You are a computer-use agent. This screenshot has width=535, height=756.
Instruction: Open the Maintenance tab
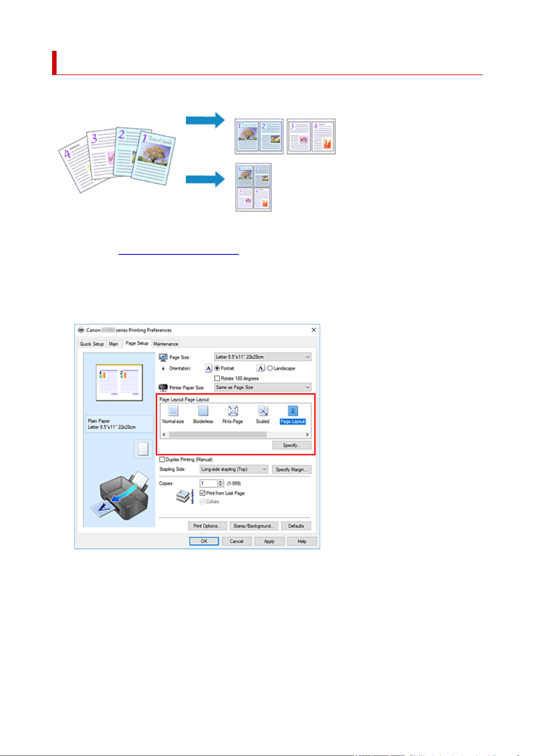click(x=166, y=344)
